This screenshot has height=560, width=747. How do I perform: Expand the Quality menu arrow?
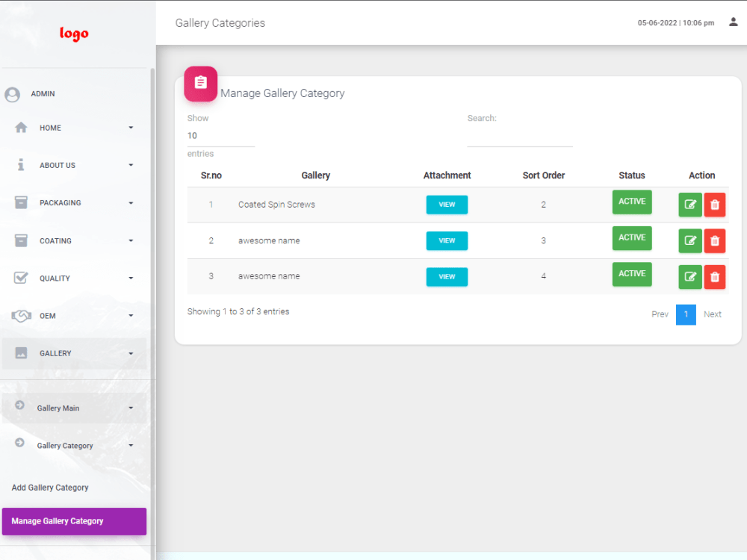131,278
